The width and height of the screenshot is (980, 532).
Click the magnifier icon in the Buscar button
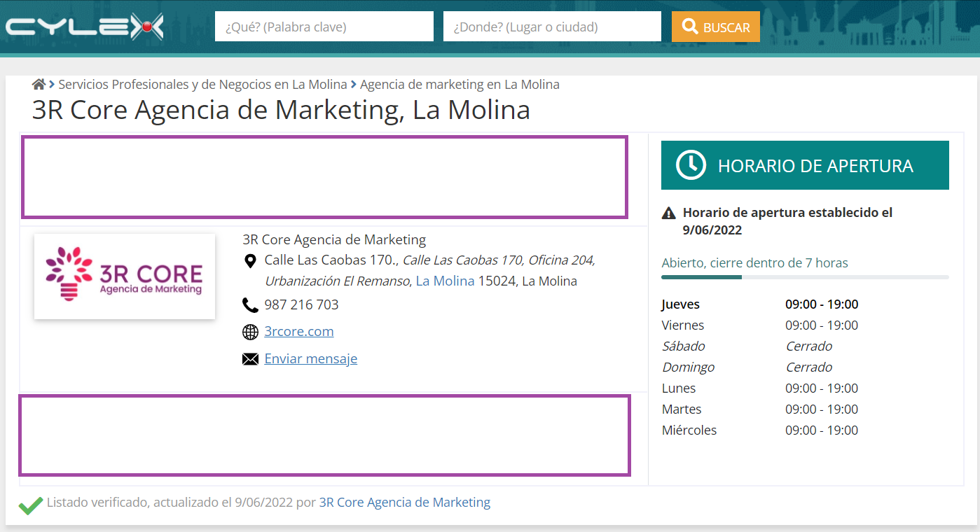(690, 27)
